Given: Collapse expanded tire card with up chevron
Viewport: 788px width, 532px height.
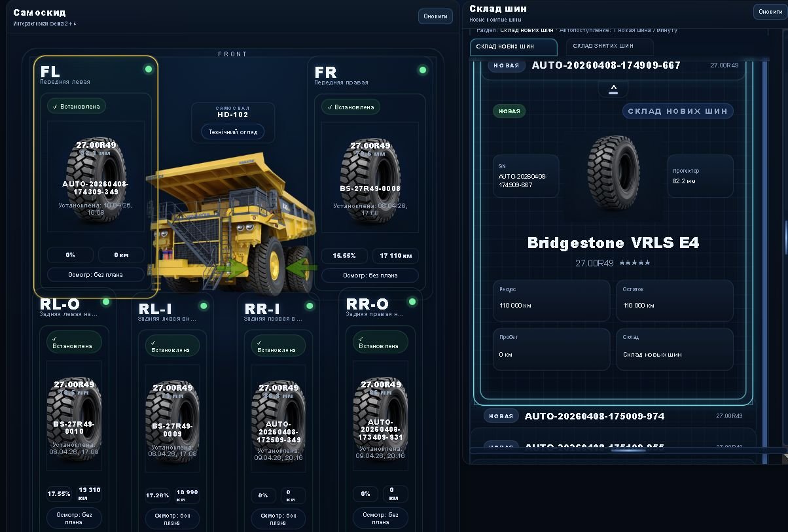Looking at the screenshot, I should (x=613, y=89).
